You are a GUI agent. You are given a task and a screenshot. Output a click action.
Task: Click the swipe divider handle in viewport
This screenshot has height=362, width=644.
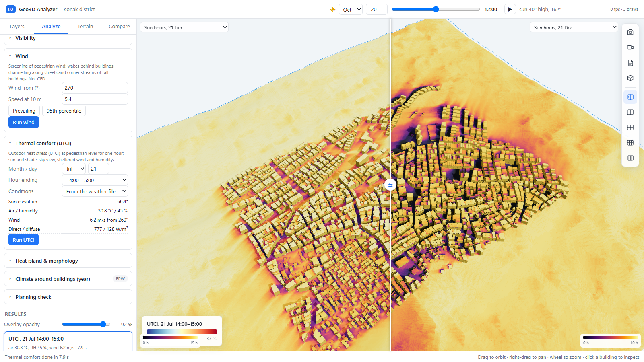click(390, 185)
